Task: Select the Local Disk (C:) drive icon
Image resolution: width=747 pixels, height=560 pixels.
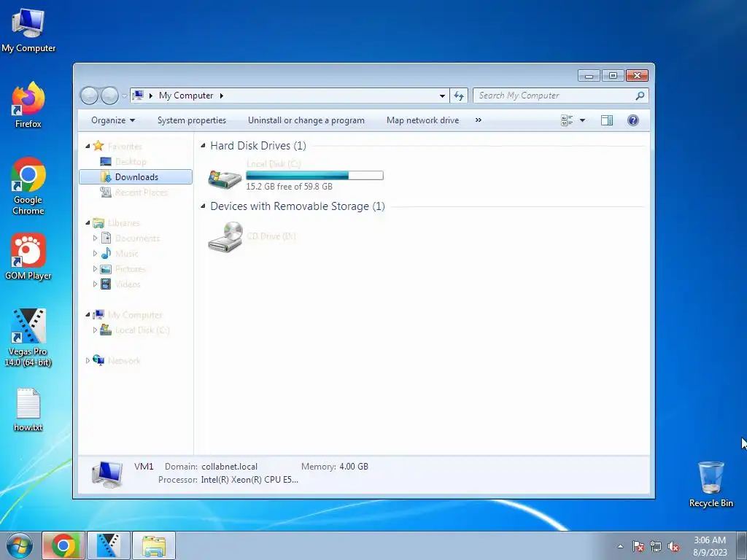Action: click(x=225, y=179)
